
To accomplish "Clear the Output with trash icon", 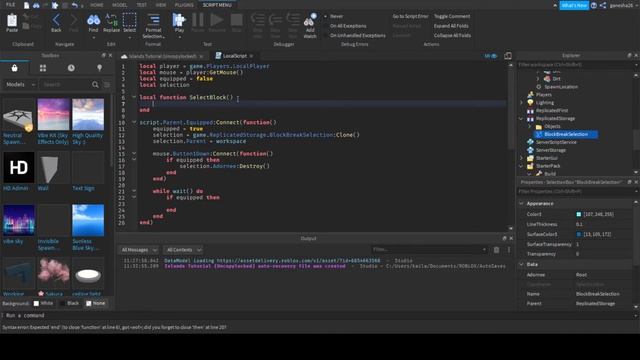I will [496, 250].
